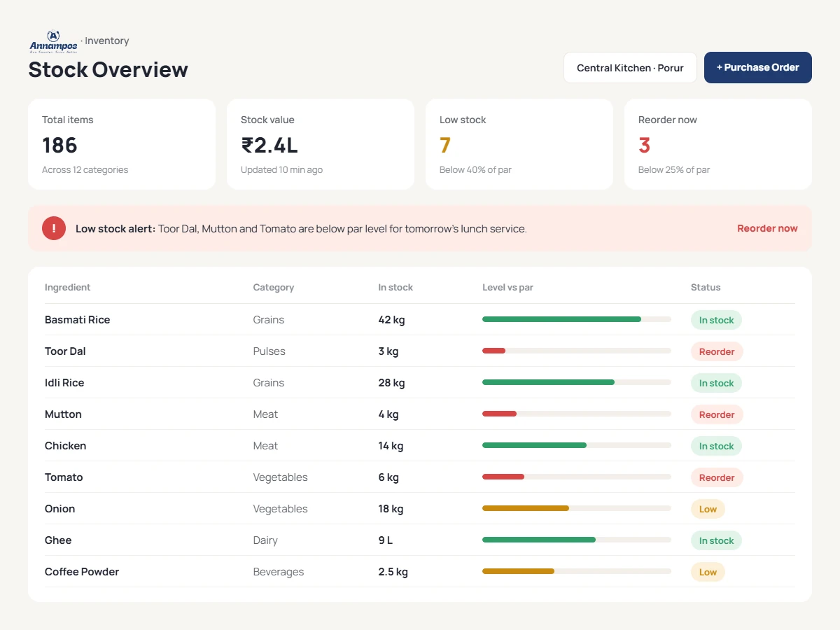Screen dimensions: 840x630
Task: Click Basmati Rice In stock badge
Action: tap(716, 320)
